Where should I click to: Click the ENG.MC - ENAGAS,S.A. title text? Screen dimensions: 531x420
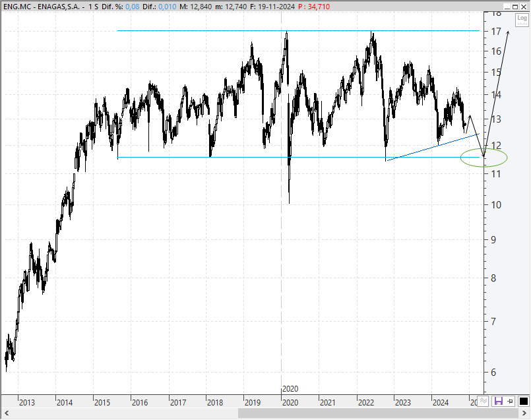pyautogui.click(x=42, y=7)
